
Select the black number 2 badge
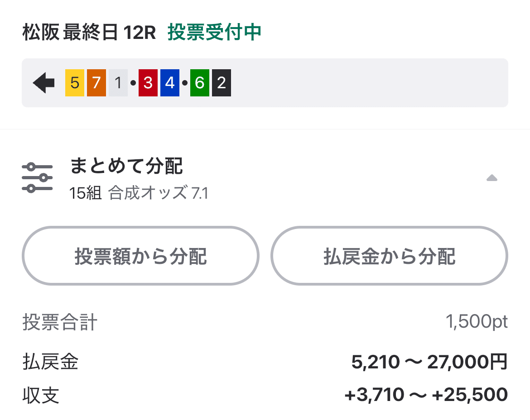coord(221,82)
